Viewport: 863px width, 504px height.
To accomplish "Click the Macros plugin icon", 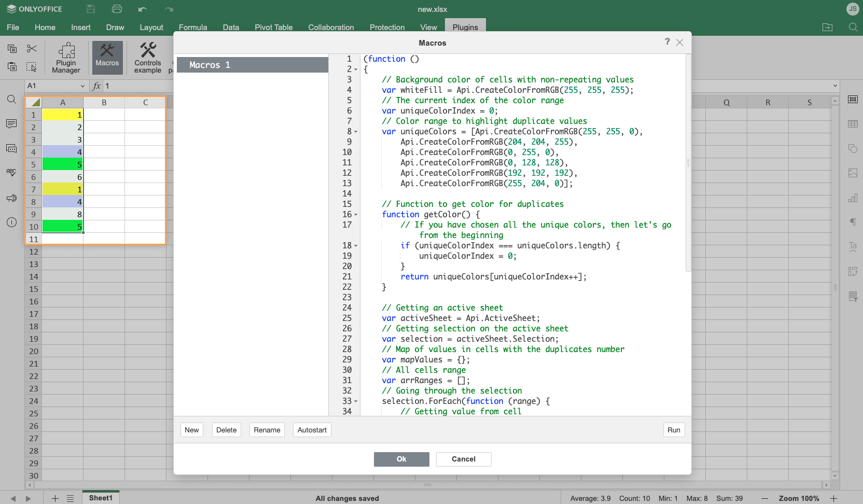I will click(107, 56).
